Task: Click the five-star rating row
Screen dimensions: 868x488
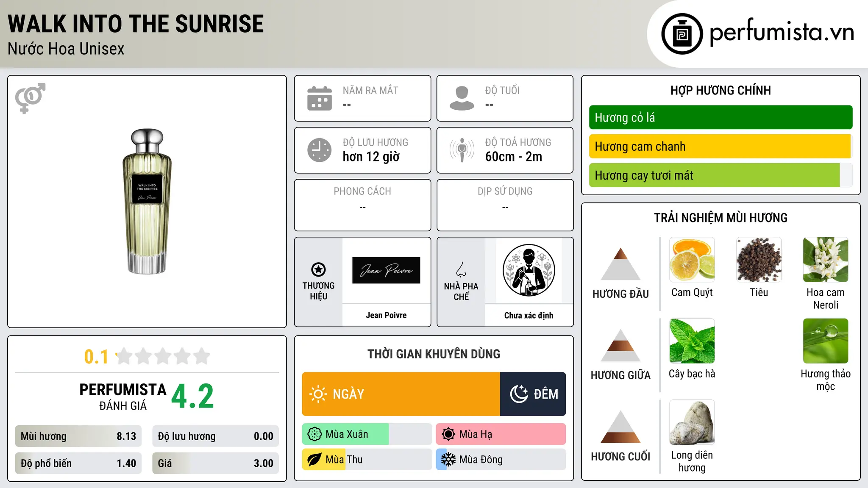Action: coord(163,356)
